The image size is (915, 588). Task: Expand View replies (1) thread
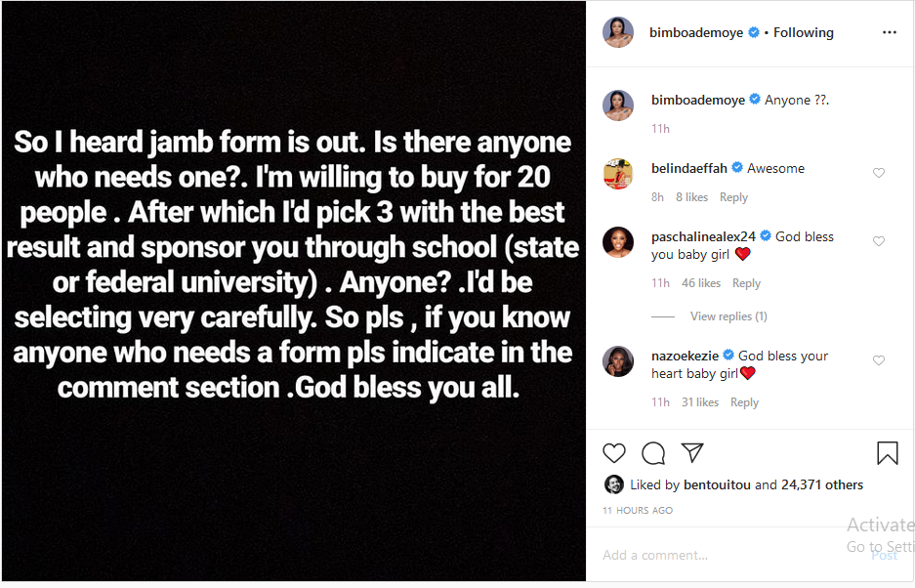(728, 316)
